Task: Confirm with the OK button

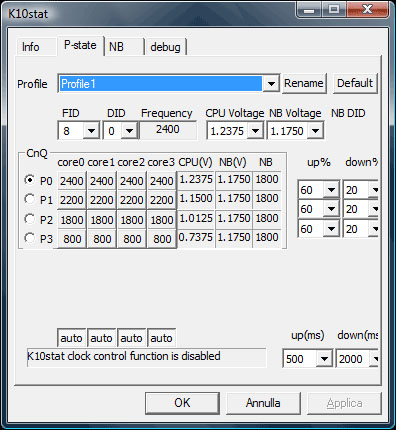Action: pyautogui.click(x=182, y=403)
